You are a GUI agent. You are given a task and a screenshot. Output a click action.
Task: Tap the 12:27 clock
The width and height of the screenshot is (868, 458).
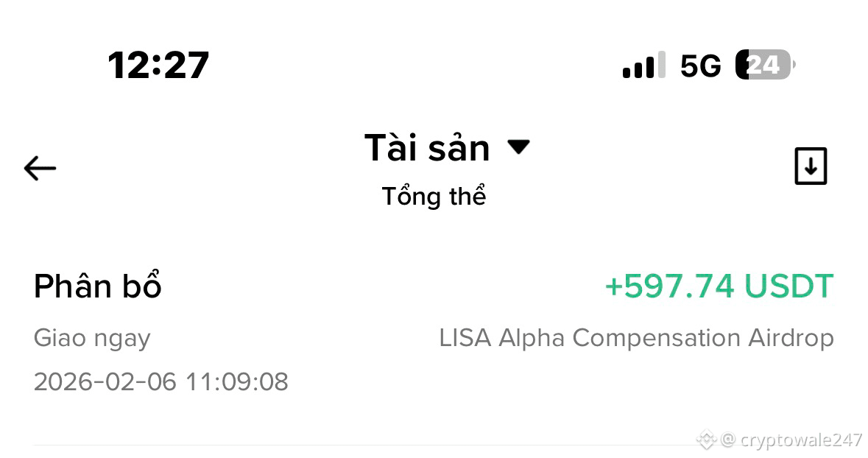coord(158,66)
